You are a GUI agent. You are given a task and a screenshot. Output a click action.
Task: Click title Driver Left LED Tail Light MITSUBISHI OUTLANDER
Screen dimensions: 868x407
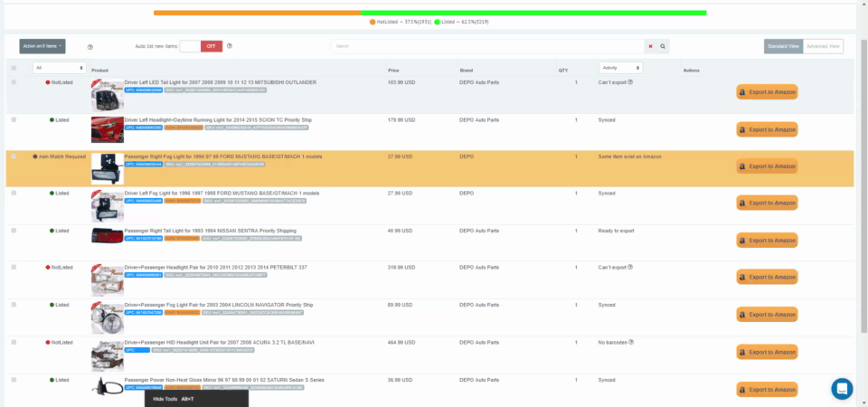221,82
